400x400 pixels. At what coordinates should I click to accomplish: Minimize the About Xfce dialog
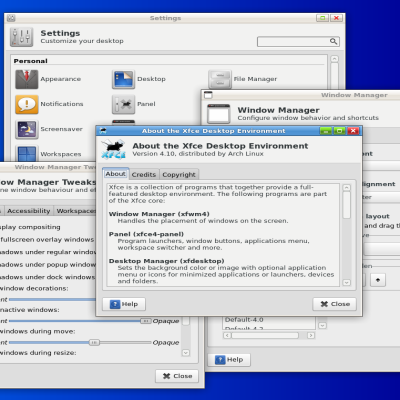326,131
